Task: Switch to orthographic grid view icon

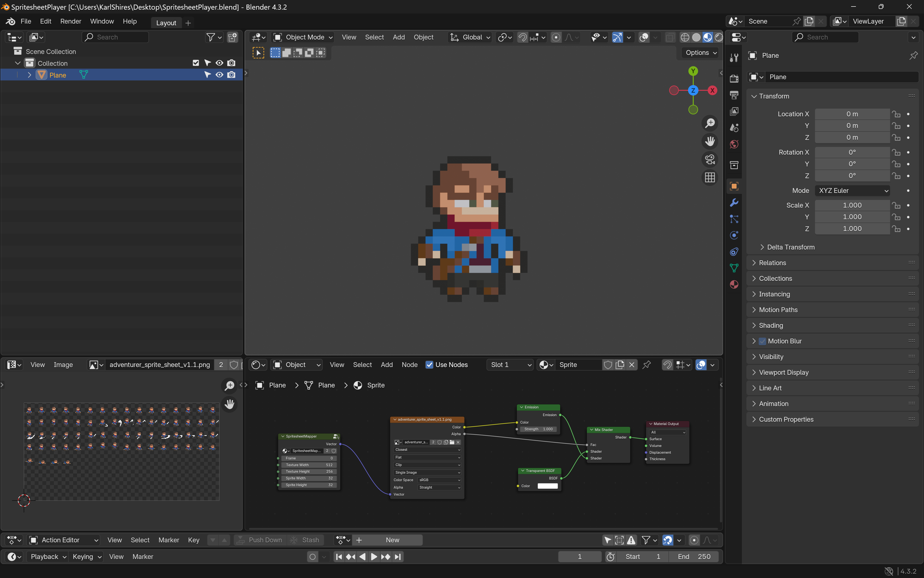Action: click(710, 177)
